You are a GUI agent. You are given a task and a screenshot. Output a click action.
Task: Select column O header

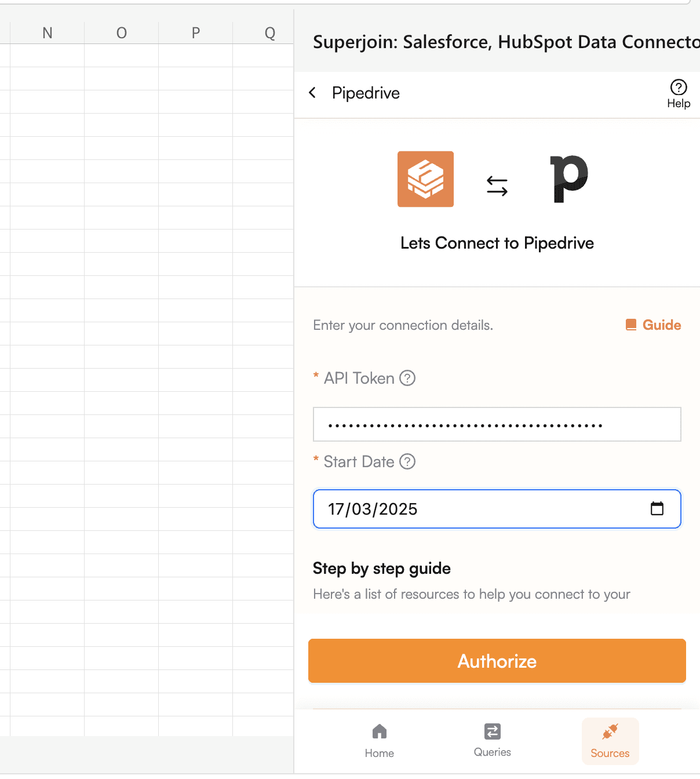pyautogui.click(x=122, y=33)
